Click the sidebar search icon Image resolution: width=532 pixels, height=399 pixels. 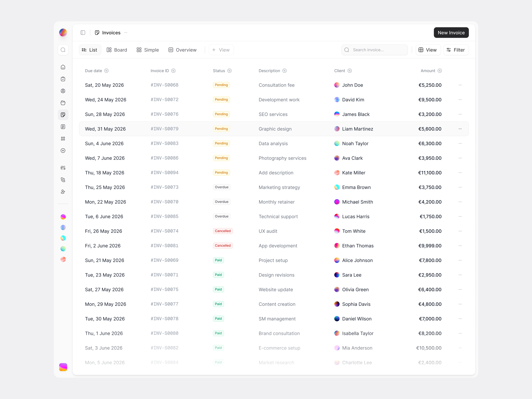point(63,50)
